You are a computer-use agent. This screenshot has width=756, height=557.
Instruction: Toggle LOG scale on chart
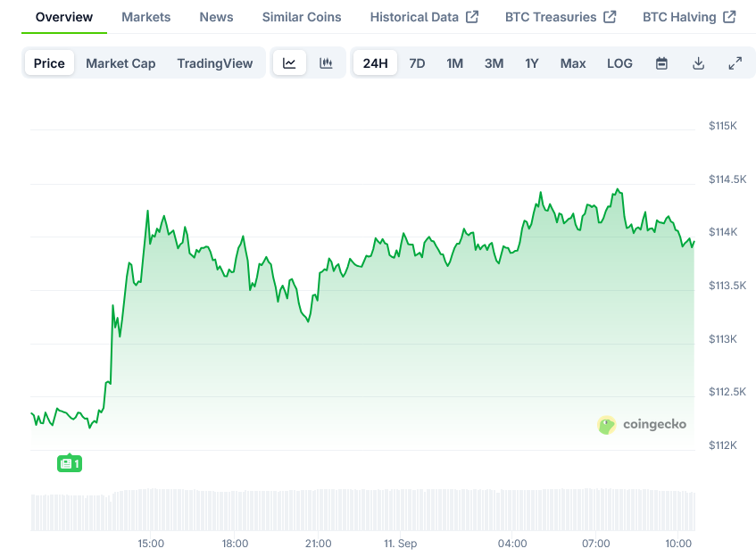tap(619, 63)
